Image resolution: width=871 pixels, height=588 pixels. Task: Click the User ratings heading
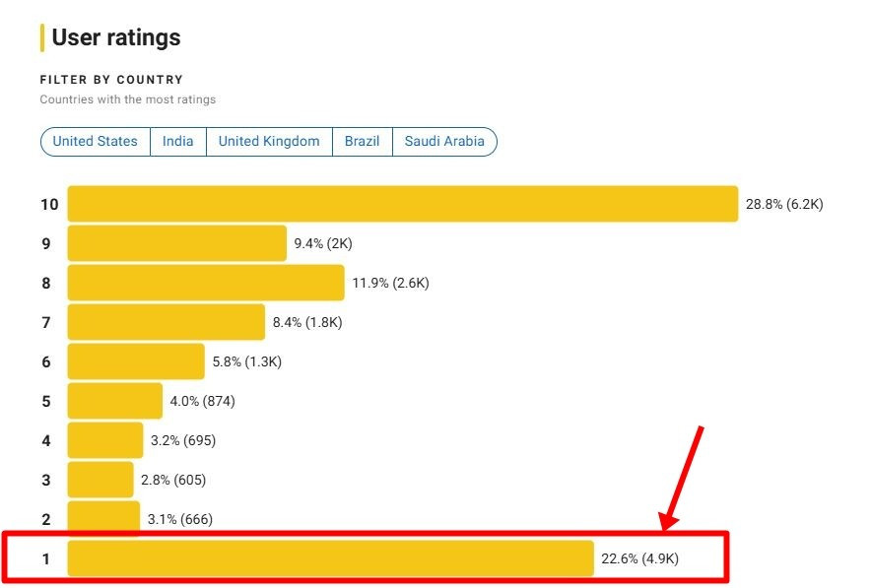pos(115,38)
